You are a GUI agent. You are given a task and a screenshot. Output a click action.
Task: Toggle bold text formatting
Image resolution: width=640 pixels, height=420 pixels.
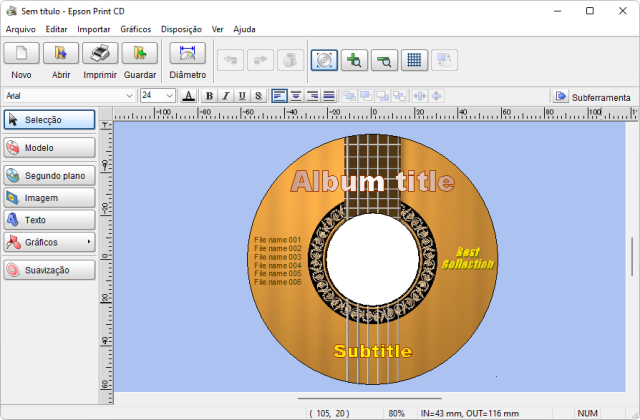click(209, 96)
